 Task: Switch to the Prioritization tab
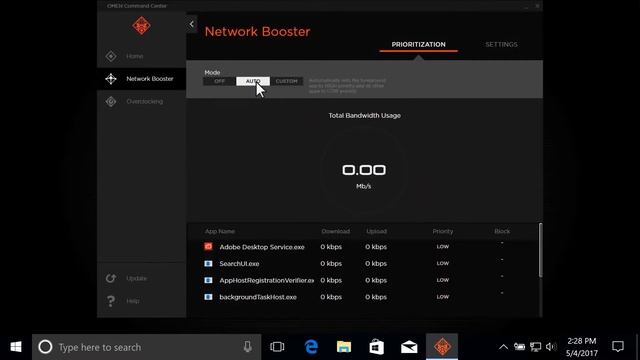(418, 44)
